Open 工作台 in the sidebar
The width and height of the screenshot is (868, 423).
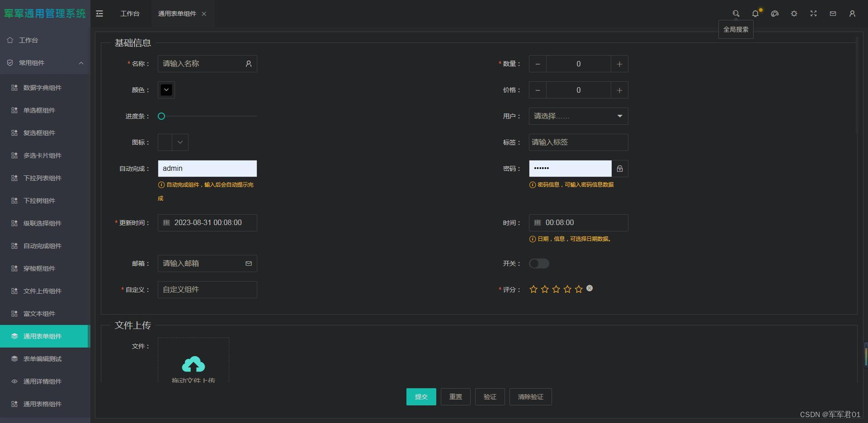(x=45, y=40)
